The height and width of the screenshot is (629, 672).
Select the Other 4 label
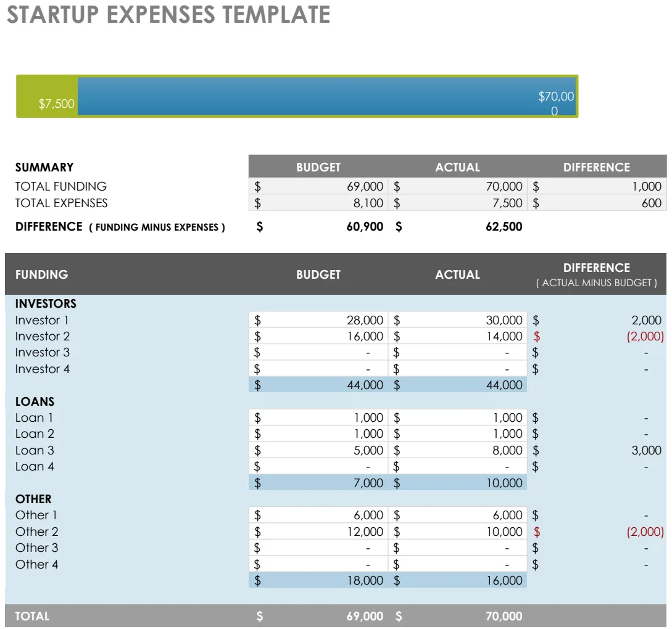(37, 564)
